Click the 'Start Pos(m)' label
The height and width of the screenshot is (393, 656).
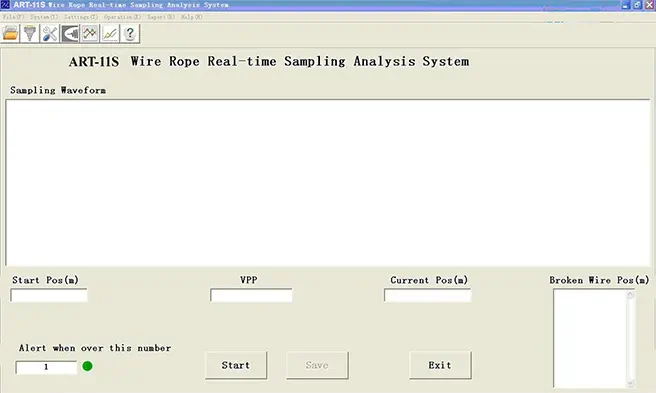point(45,280)
